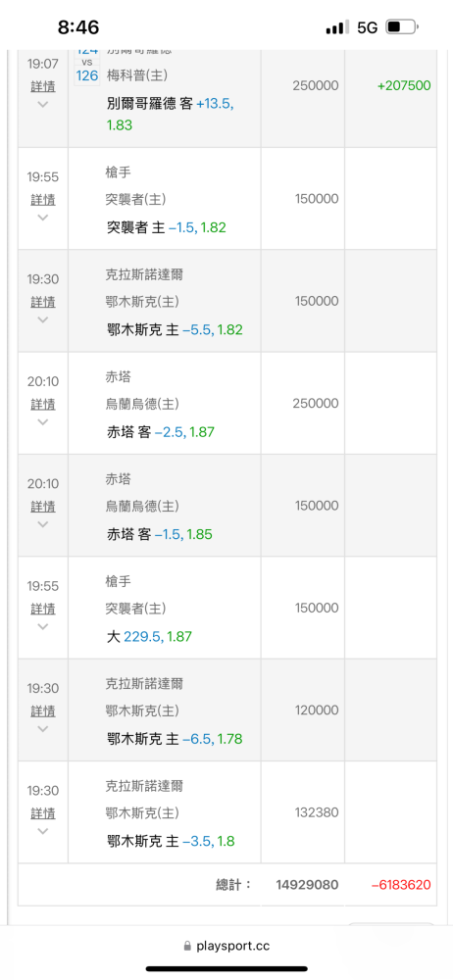Screen dimensions: 453x980
Task: Open 詳情 for 大 229.5 bet
Action: tap(42, 609)
